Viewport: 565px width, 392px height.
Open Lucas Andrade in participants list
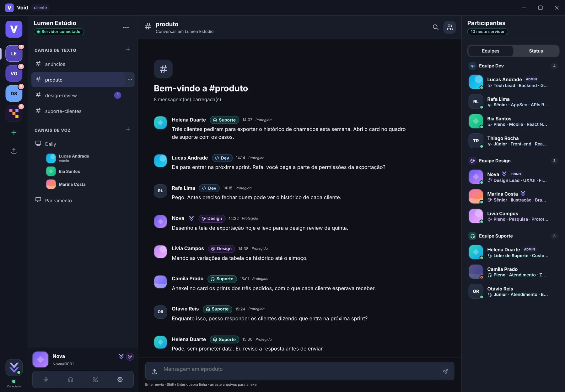(513, 82)
